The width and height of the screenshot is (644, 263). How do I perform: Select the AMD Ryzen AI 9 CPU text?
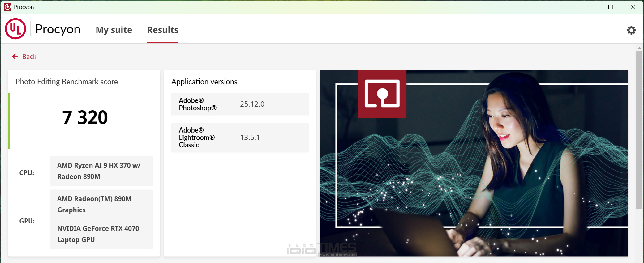pos(99,171)
